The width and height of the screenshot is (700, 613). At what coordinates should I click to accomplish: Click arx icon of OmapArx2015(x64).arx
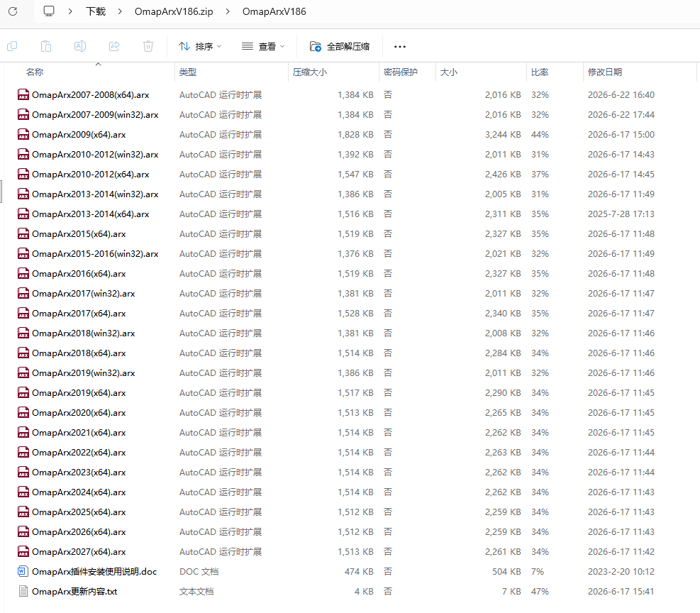click(23, 234)
